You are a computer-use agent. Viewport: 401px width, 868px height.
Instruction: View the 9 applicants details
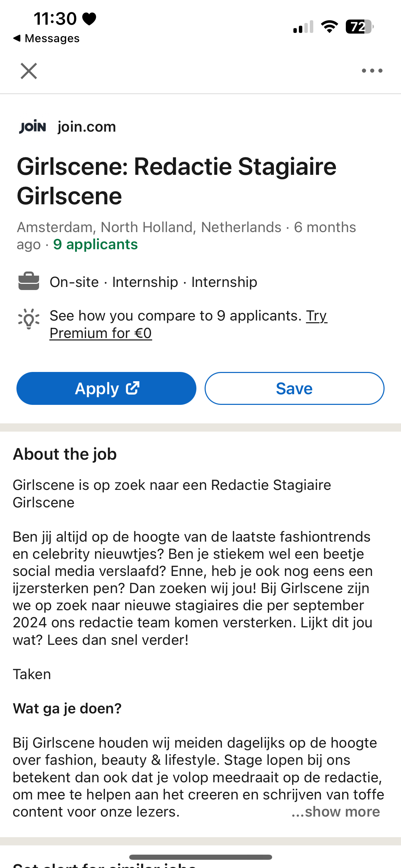(95, 244)
